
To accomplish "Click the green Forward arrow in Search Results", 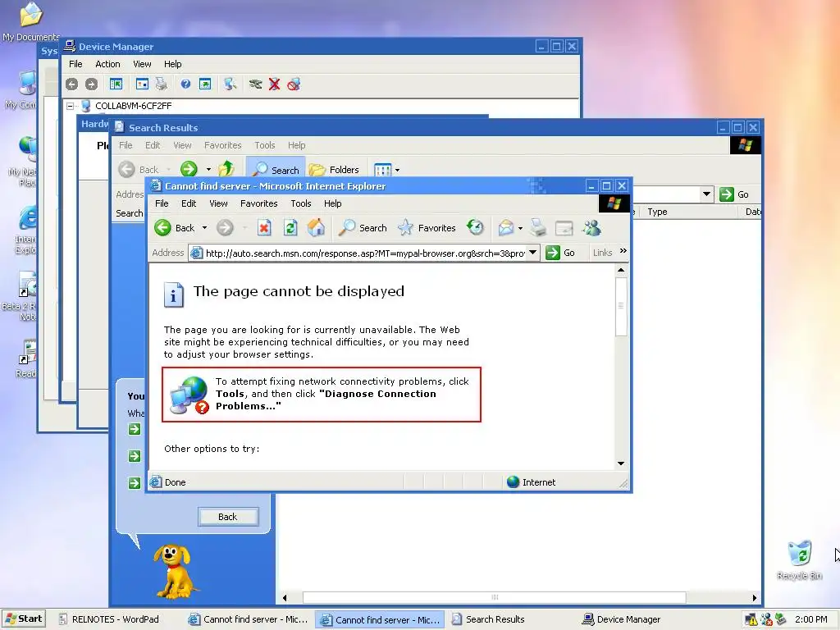I will tap(189, 169).
